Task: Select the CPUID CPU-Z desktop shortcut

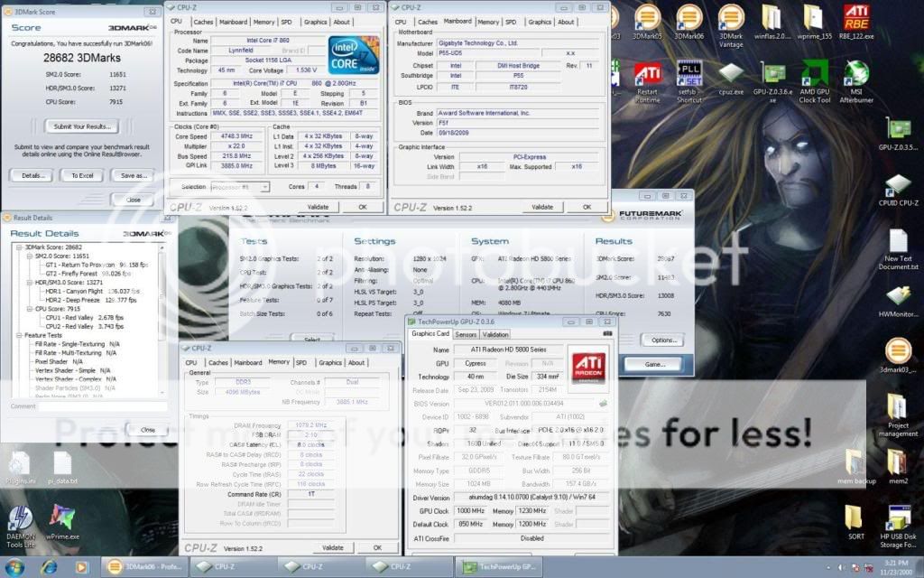Action: 898,190
